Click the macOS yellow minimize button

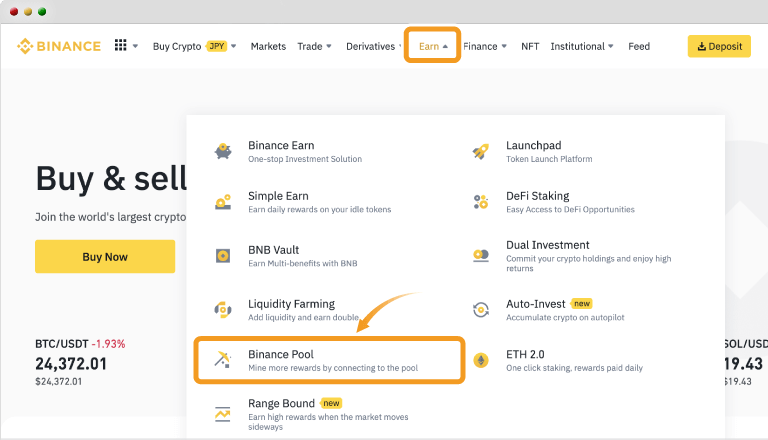[28, 12]
